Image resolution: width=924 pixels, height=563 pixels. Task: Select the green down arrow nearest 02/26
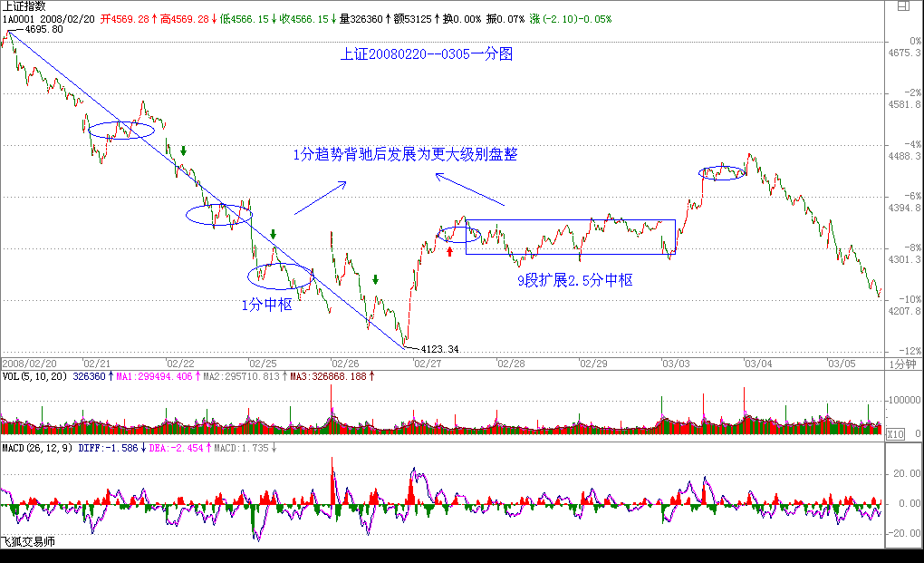[x=376, y=280]
